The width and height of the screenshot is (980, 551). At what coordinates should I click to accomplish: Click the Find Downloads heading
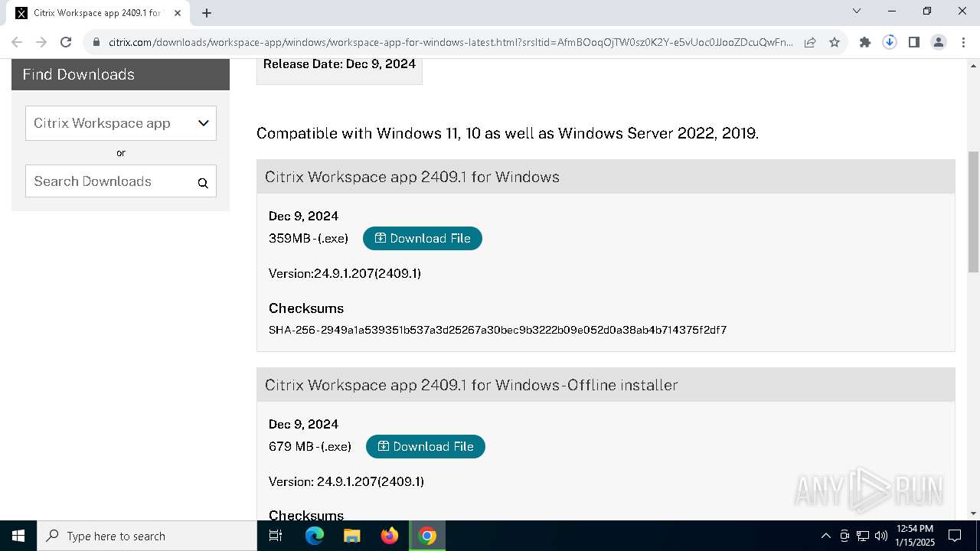pyautogui.click(x=78, y=74)
